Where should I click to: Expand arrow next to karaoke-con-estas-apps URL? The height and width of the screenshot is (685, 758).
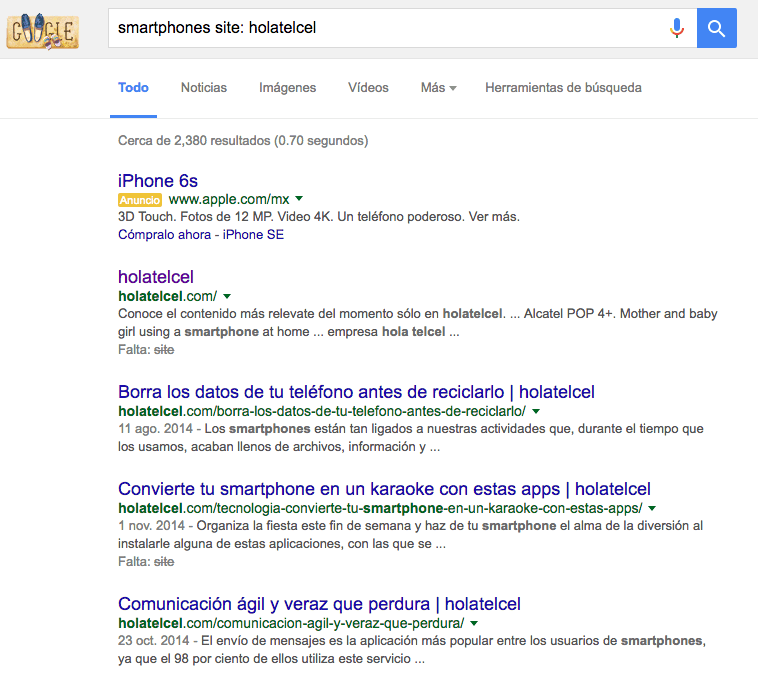coord(652,508)
